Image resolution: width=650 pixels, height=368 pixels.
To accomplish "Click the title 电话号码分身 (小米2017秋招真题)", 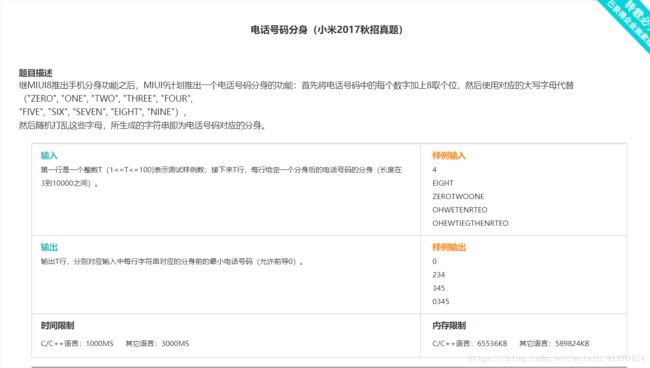I will [326, 30].
